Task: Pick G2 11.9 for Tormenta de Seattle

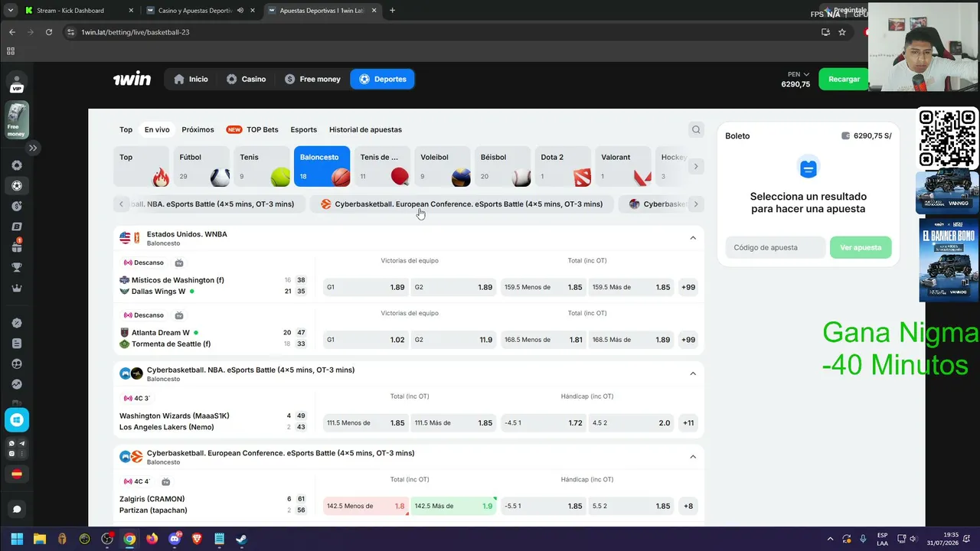Action: [453, 340]
